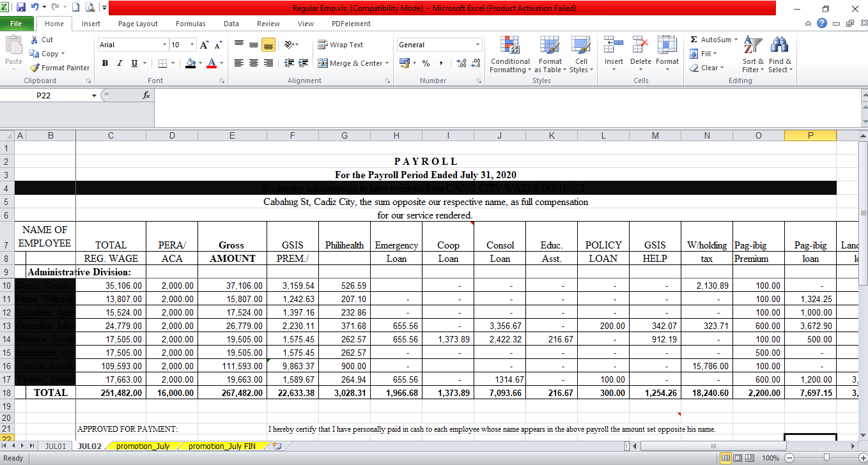Viewport: 868px width, 465px height.
Task: Toggle bold formatting
Action: (x=105, y=63)
